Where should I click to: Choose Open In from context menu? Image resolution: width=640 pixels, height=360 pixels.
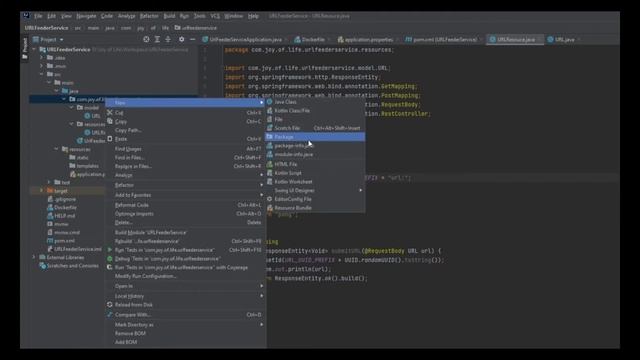tap(186, 286)
